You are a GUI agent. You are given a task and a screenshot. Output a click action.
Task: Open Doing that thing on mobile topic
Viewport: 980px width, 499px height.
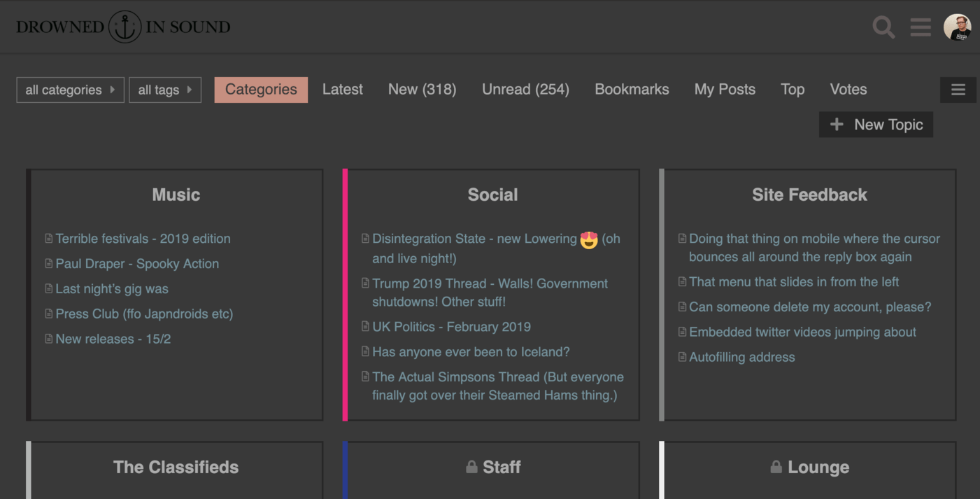point(814,248)
